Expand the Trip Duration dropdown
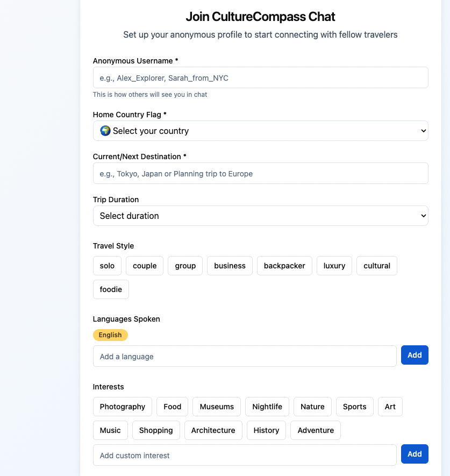The width and height of the screenshot is (450, 476). (260, 216)
